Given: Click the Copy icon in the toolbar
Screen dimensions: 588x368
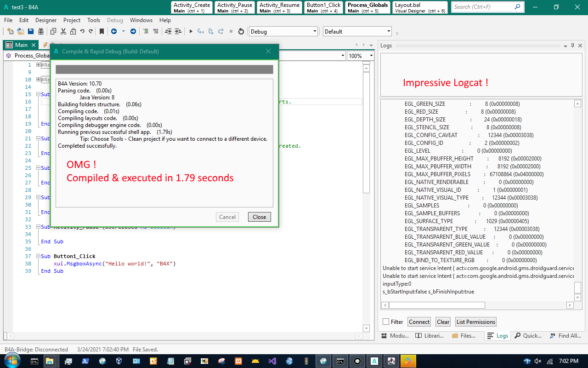Looking at the screenshot, I should [x=53, y=31].
